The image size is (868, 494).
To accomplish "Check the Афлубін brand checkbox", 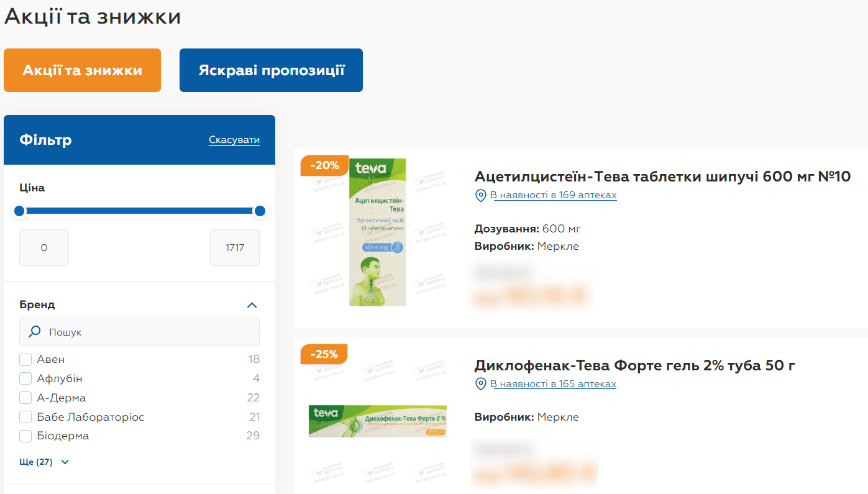I will 25,379.
